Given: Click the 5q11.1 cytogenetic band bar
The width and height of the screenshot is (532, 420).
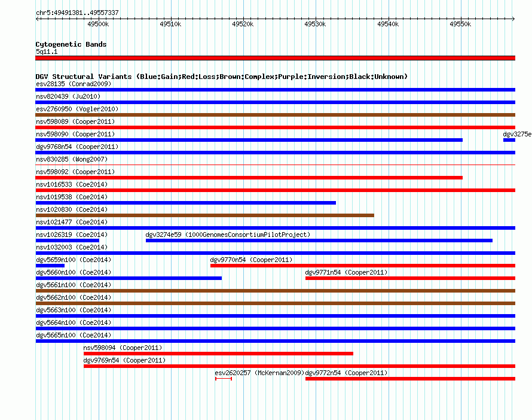Looking at the screenshot, I should pos(275,58).
